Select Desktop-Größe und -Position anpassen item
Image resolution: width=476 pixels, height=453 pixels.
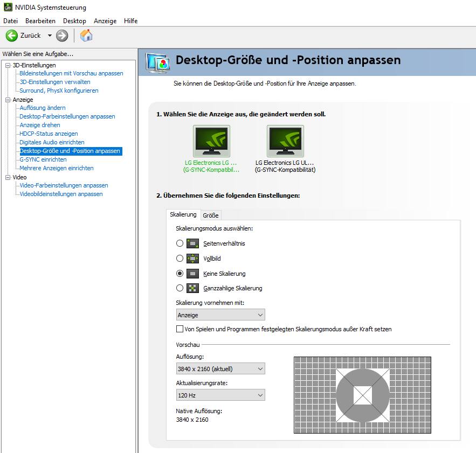click(71, 151)
